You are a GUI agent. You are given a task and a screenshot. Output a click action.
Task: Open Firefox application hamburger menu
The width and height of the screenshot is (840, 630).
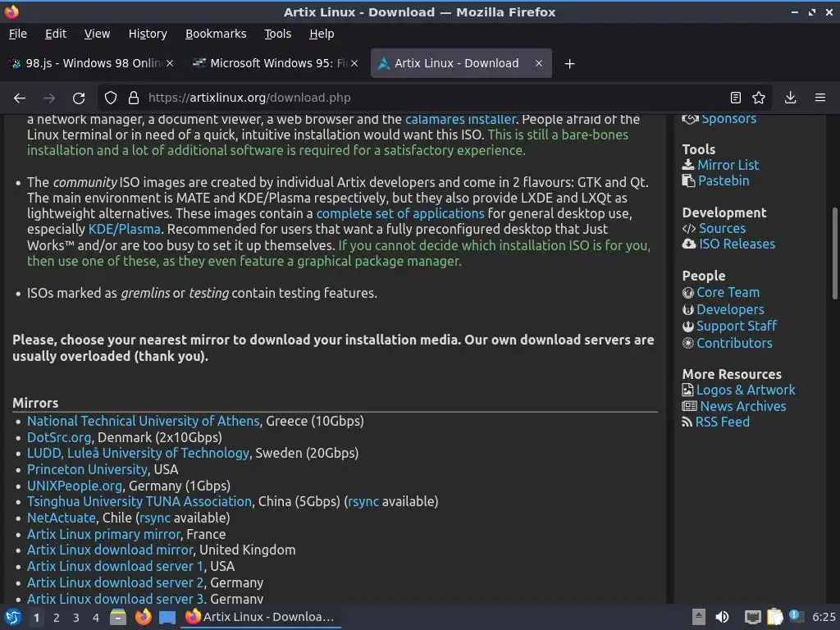pos(819,98)
